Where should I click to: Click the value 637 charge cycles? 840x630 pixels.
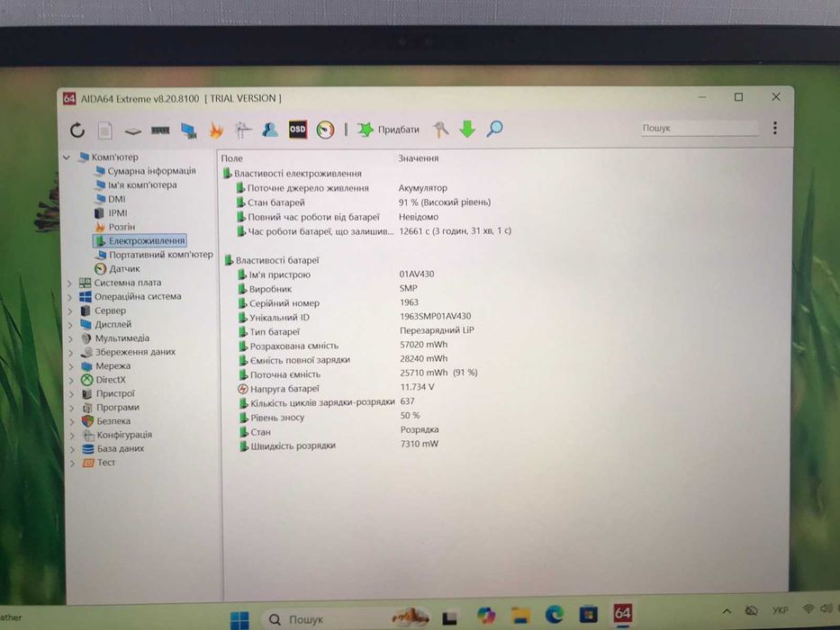tap(407, 401)
